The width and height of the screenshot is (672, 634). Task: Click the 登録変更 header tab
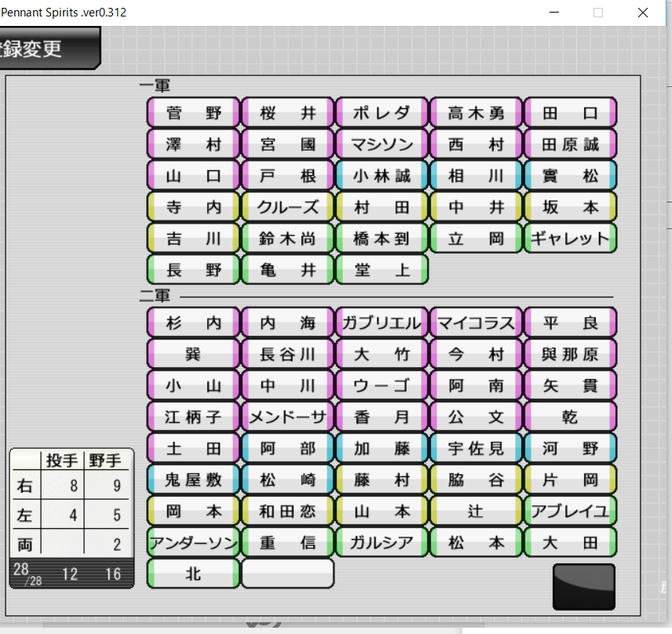pyautogui.click(x=49, y=48)
